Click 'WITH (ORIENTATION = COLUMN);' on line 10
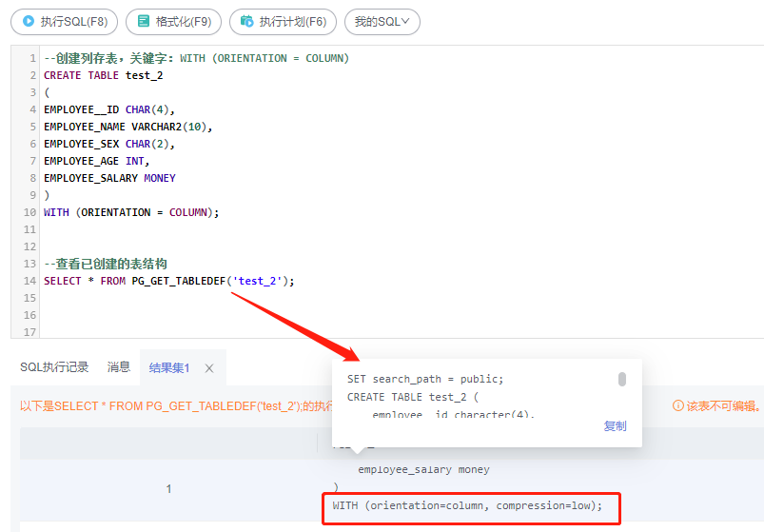 pos(131,212)
